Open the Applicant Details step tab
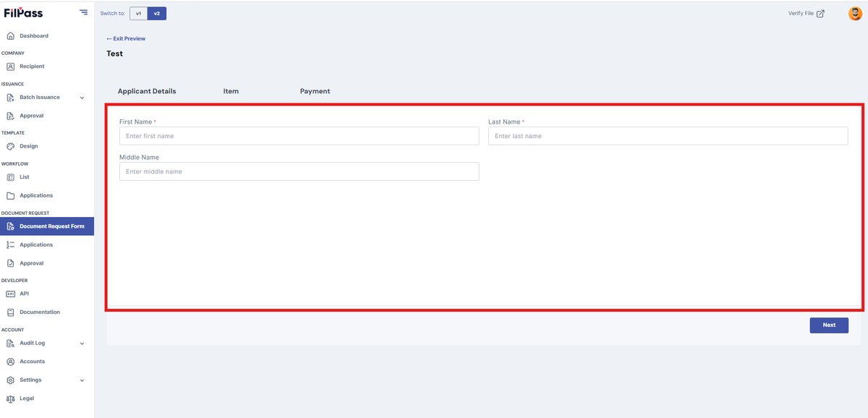This screenshot has width=868, height=418. point(147,91)
